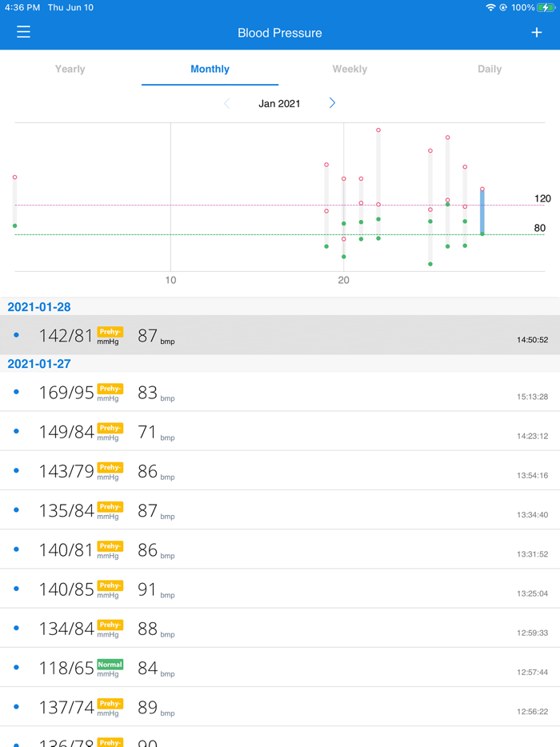The height and width of the screenshot is (747, 560).
Task: Tap the Jan 2021 month label
Action: tap(279, 104)
